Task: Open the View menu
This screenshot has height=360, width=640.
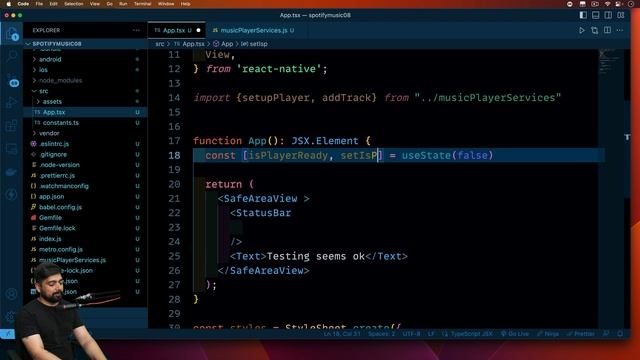Action: coord(95,4)
